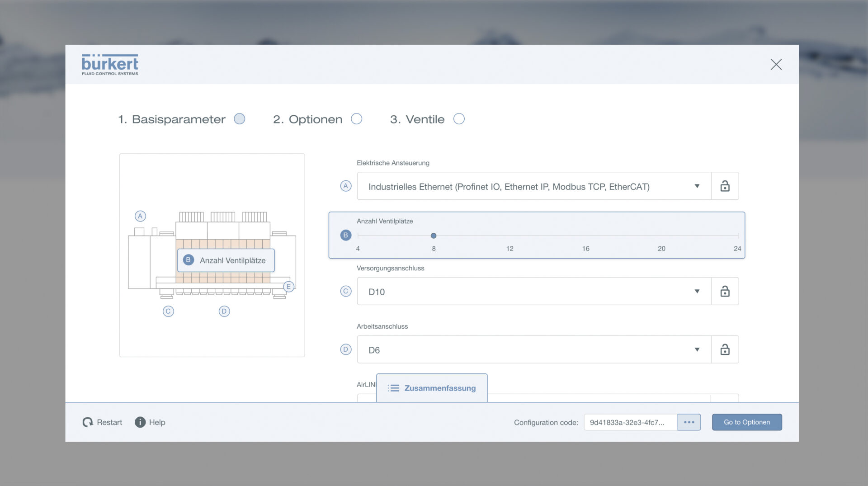The image size is (868, 486).
Task: Switch to the 3. Ventile step
Action: 417,119
